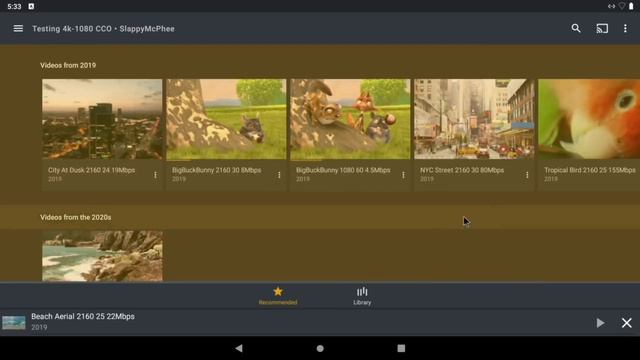Viewport: 640px width, 360px height.
Task: Click 'NYC Street 2160 30 80Mbps' title
Action: 462,170
